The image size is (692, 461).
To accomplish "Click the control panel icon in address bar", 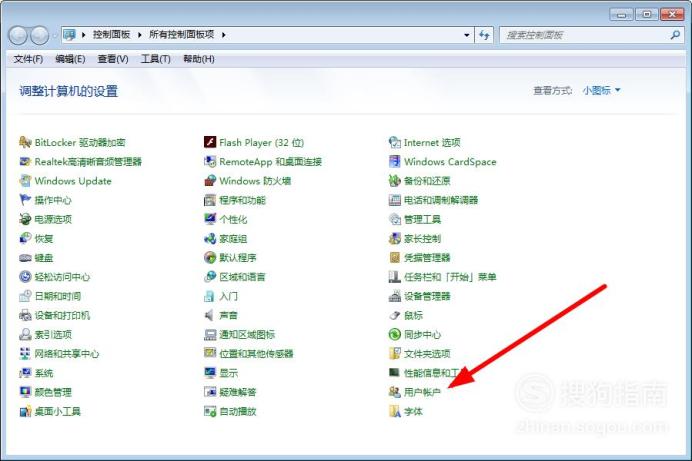I will 69,35.
